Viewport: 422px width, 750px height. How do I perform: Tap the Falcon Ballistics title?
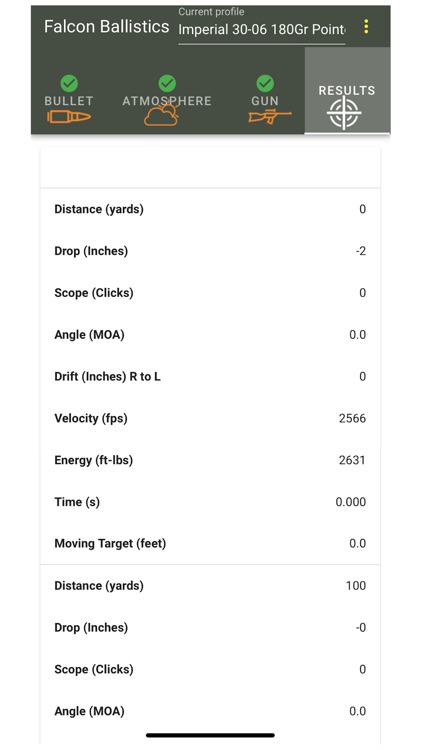(x=107, y=26)
